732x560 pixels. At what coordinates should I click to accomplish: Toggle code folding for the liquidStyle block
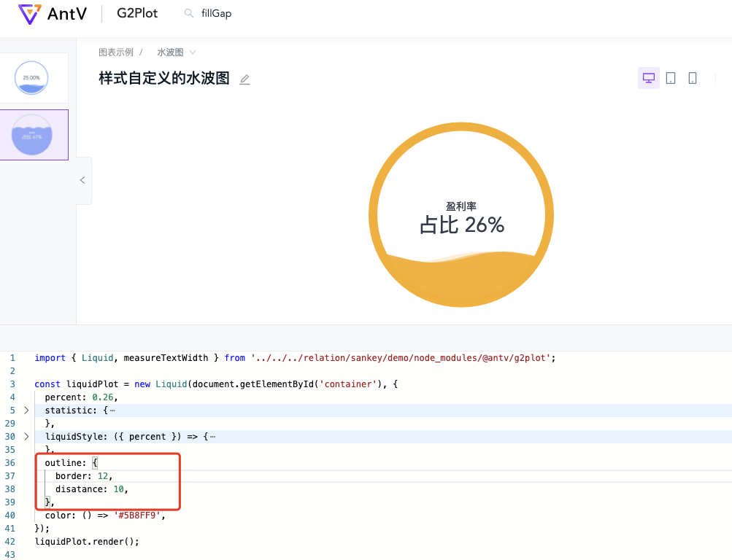[x=26, y=436]
